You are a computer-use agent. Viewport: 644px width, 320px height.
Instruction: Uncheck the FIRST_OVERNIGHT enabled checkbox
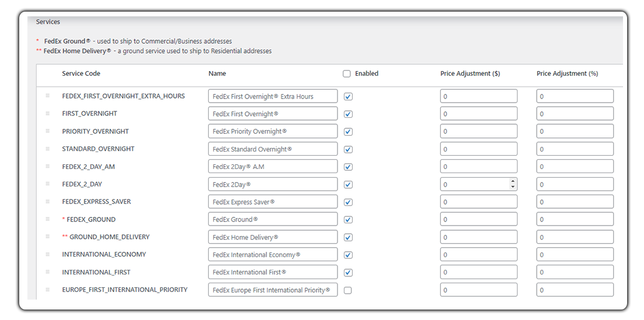[349, 114]
